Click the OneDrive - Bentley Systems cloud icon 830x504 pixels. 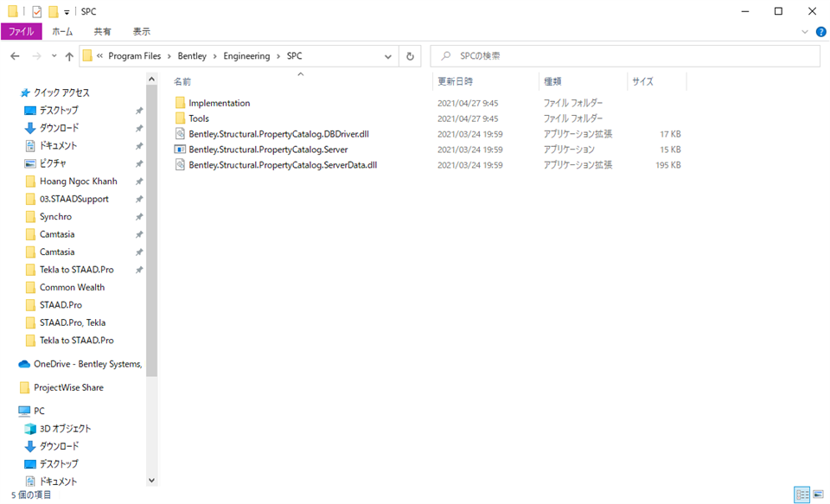click(x=24, y=364)
